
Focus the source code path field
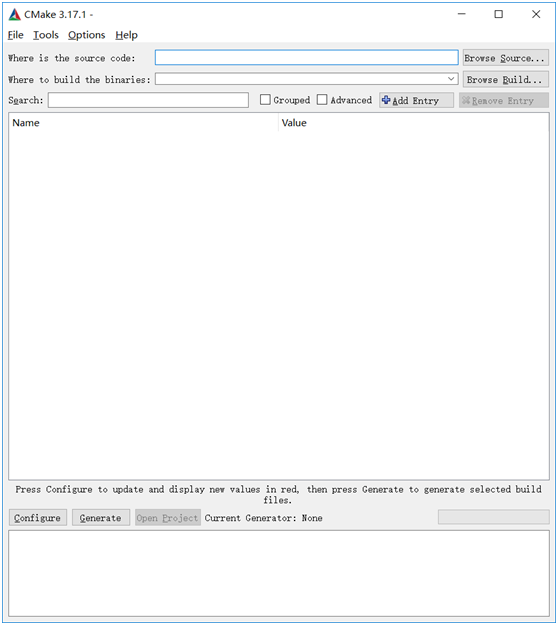pyautogui.click(x=307, y=58)
